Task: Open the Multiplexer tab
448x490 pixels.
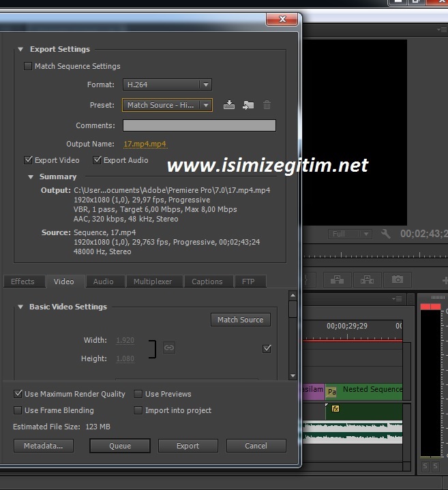Action: click(x=153, y=281)
